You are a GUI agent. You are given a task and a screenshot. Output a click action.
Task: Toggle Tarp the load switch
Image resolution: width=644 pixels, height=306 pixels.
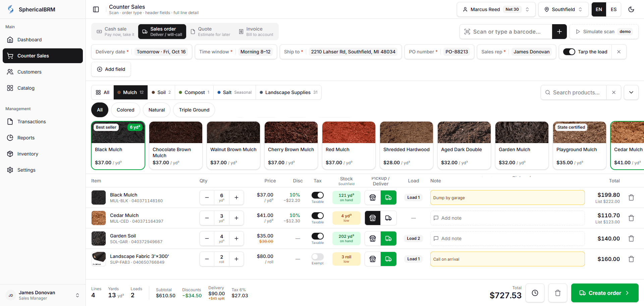[x=569, y=52]
